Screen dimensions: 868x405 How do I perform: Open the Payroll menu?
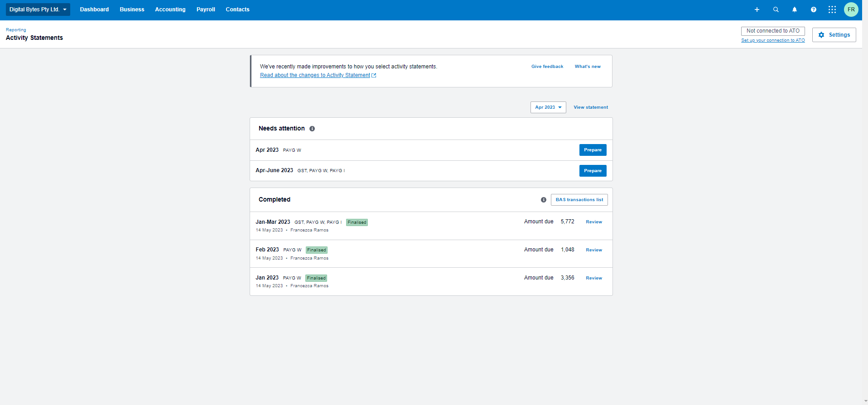click(x=206, y=10)
